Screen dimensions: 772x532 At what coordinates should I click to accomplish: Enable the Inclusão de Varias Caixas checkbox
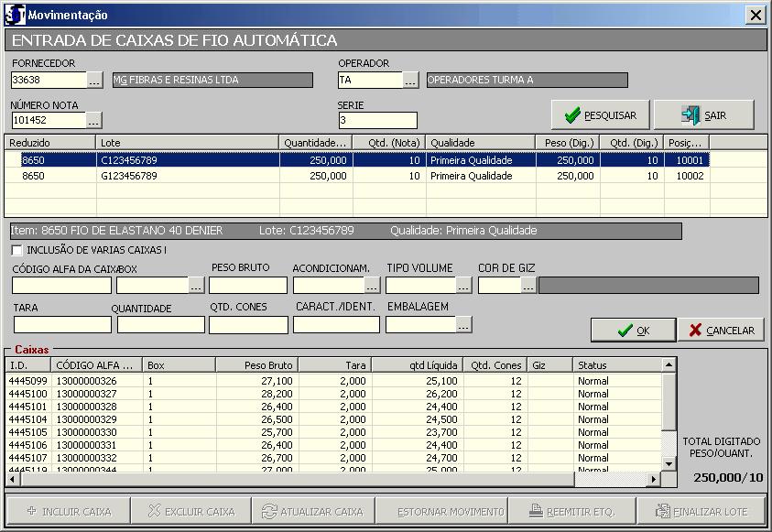point(17,250)
